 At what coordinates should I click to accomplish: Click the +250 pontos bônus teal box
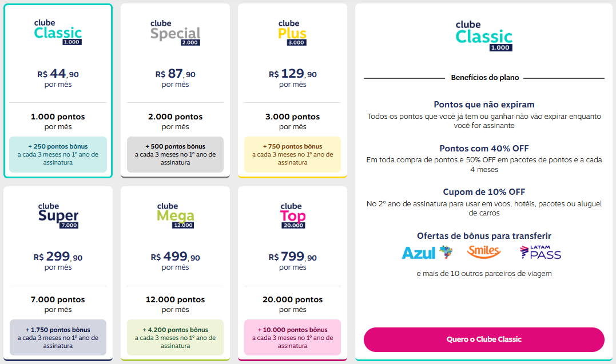pyautogui.click(x=58, y=154)
